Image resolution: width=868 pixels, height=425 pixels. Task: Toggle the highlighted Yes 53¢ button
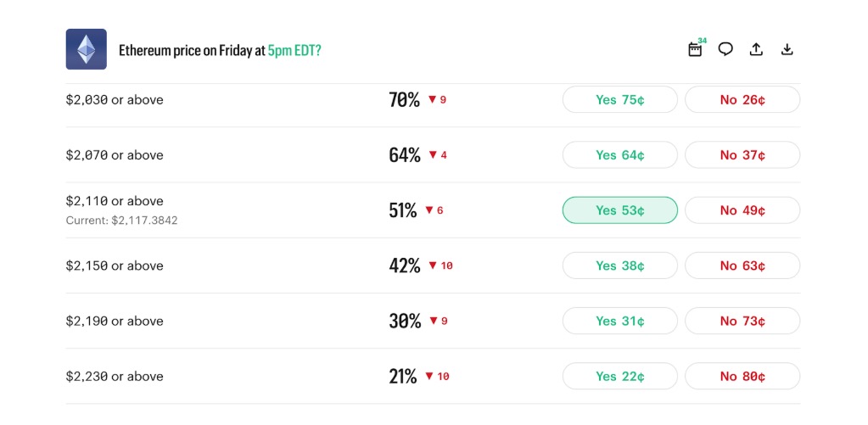click(x=619, y=210)
